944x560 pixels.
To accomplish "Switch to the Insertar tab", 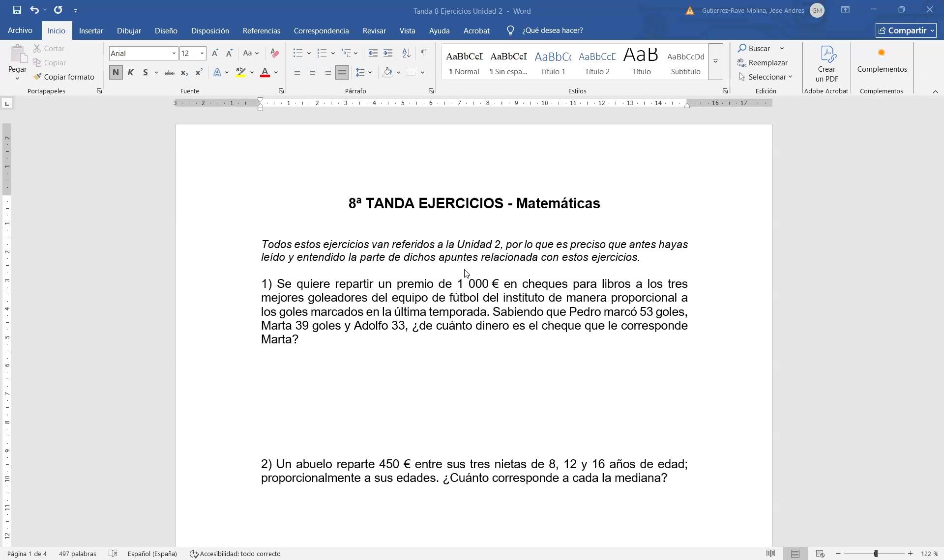I will pyautogui.click(x=91, y=30).
